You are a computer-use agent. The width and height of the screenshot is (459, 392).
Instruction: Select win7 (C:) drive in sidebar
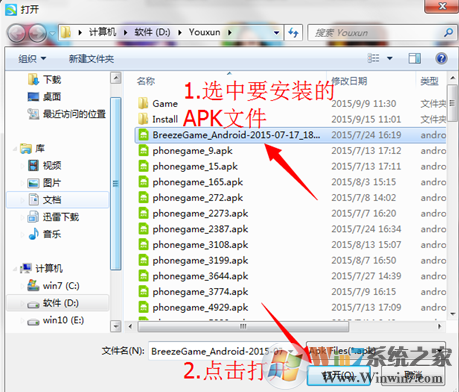click(61, 286)
